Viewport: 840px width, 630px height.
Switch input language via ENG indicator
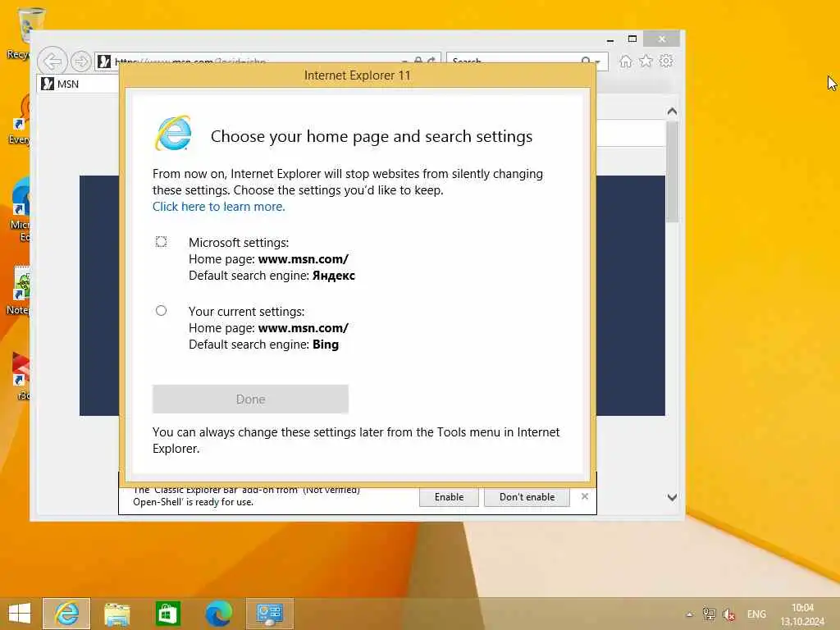[x=756, y=614]
